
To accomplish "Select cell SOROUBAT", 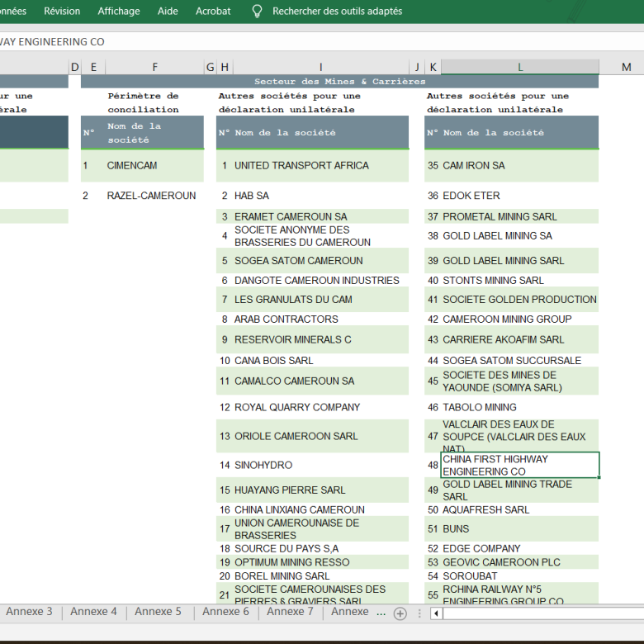I will (x=520, y=575).
